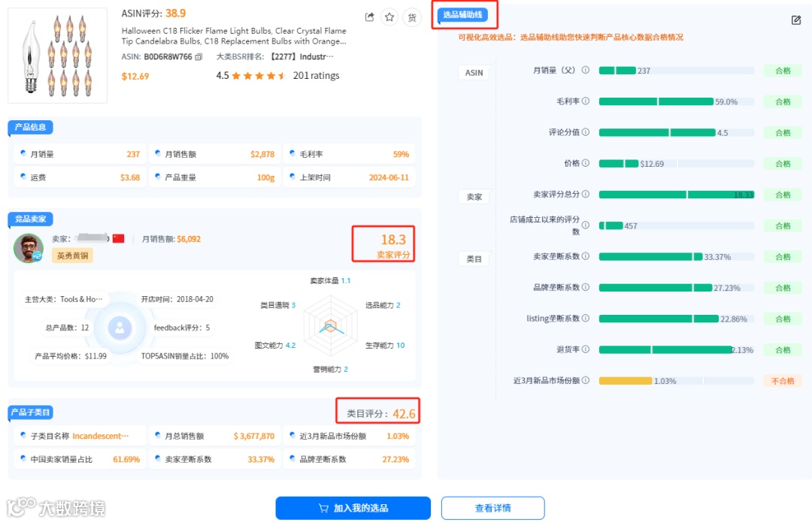Toggle the 选品辅助线 assistant switch
Image resolution: width=812 pixels, height=523 pixels.
(465, 14)
